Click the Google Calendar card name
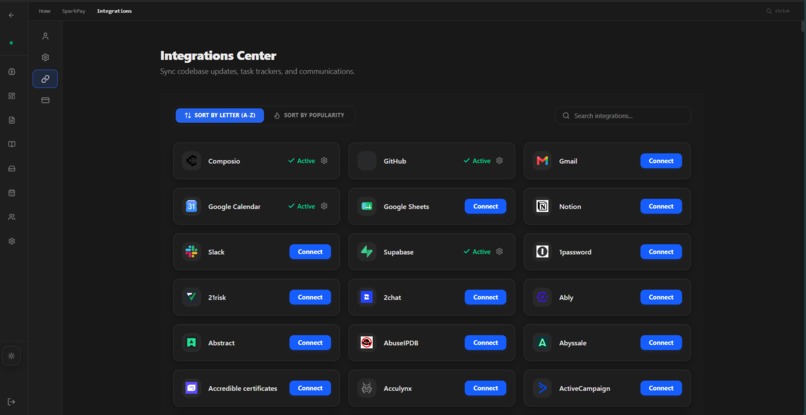The image size is (806, 415). pyautogui.click(x=234, y=207)
